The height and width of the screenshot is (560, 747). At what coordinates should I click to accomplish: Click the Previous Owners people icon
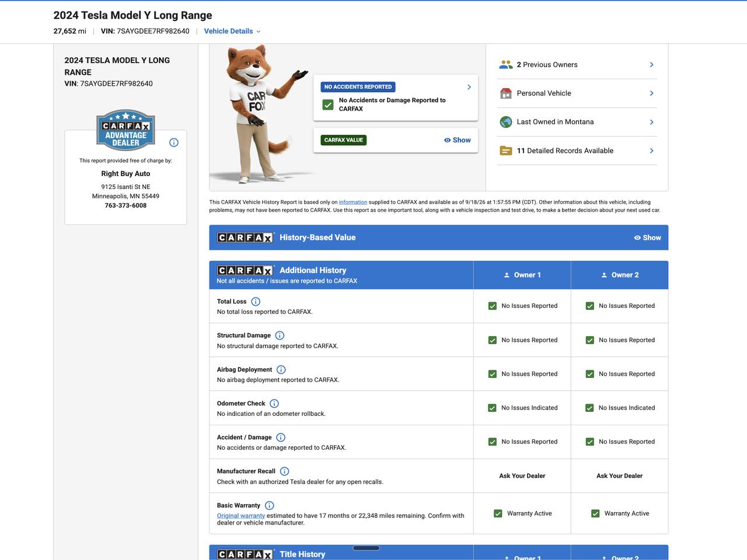[506, 65]
